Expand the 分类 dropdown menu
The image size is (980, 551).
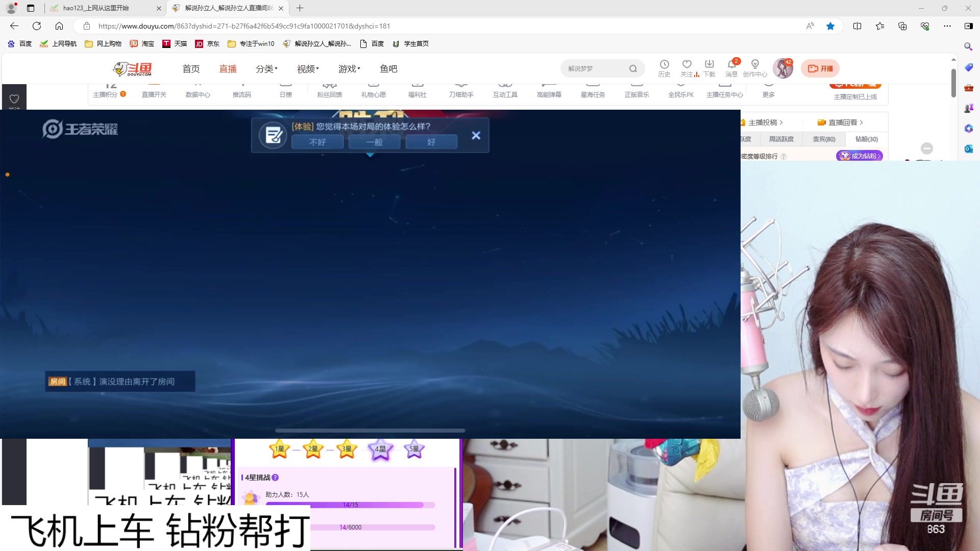[x=266, y=69]
